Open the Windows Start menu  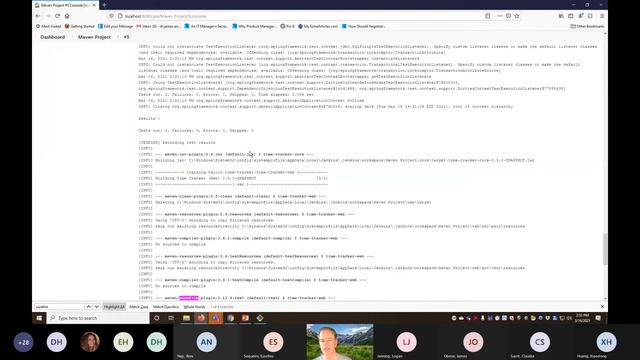click(39, 318)
